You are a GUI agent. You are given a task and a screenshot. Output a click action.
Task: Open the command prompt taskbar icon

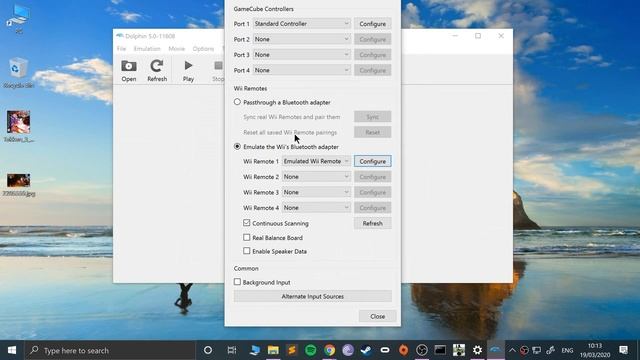(x=440, y=350)
